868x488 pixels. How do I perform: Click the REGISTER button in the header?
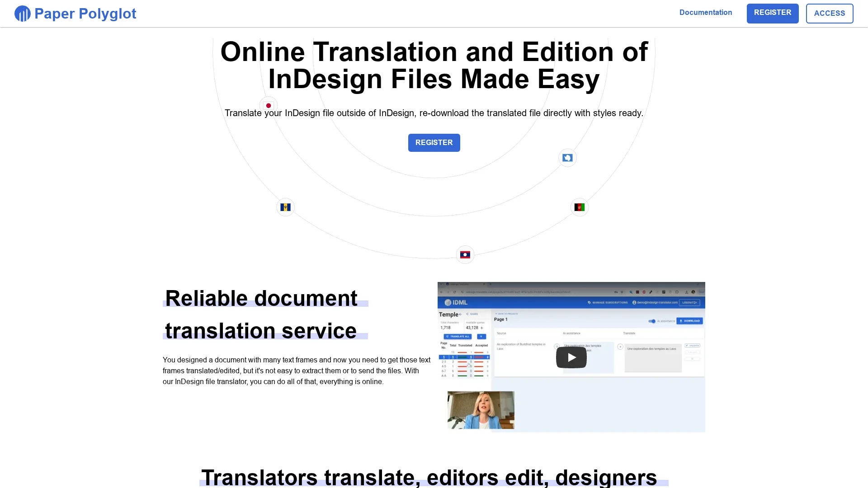click(773, 13)
